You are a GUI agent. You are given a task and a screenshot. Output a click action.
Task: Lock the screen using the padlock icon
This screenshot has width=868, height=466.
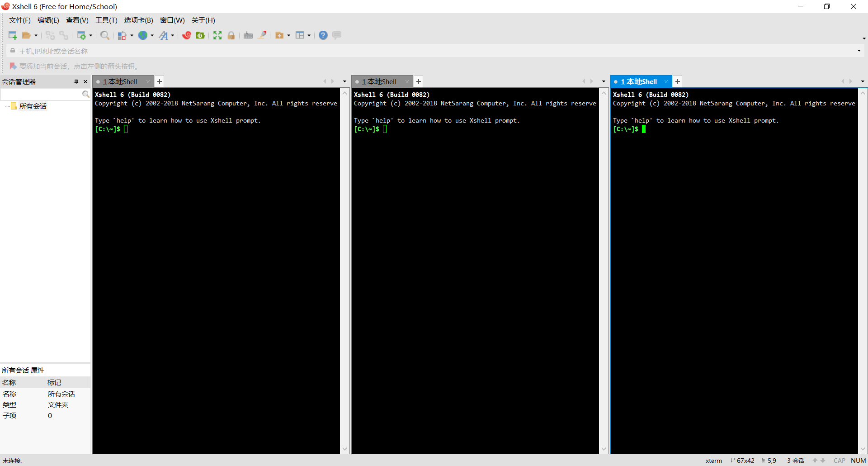[231, 35]
